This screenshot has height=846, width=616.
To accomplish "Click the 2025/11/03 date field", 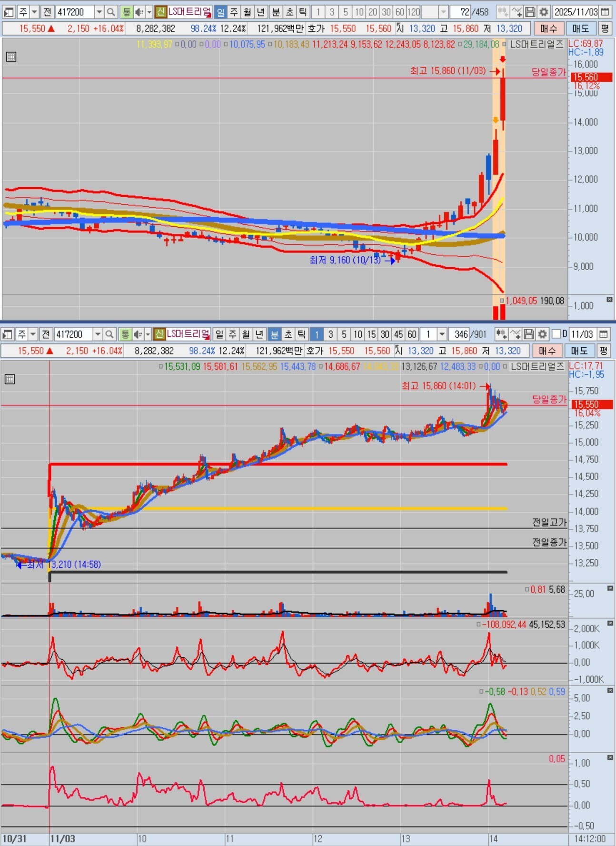I will click(575, 12).
